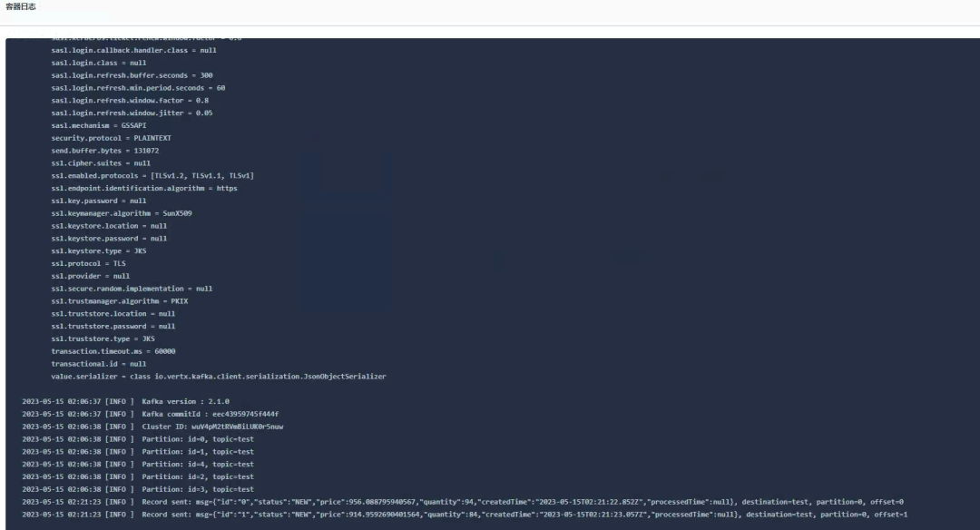The image size is (980, 530).
Task: Select the ssl.cipher.suites = null line
Action: coord(101,163)
